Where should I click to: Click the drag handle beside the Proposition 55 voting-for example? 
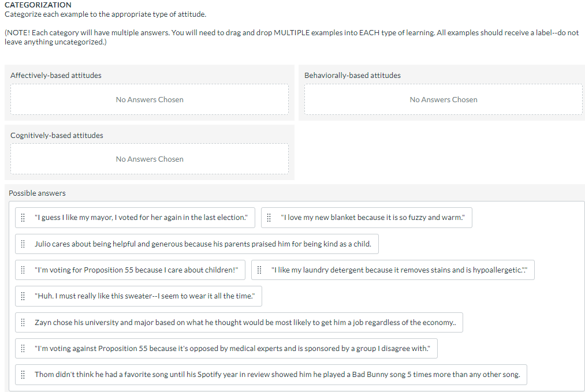click(x=23, y=270)
